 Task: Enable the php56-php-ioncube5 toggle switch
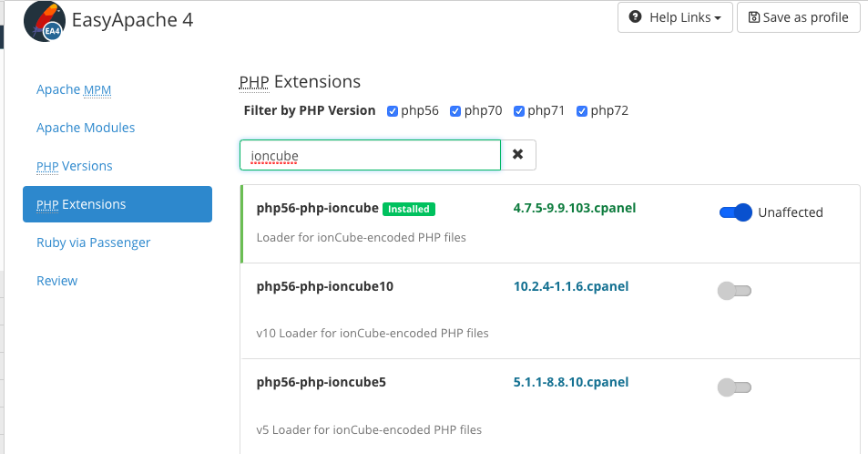(734, 387)
